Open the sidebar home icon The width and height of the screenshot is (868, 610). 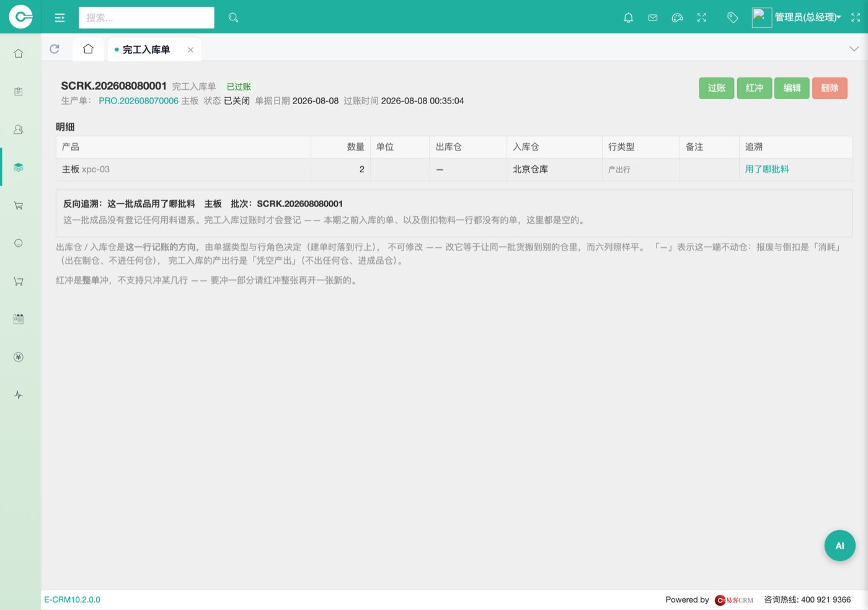(x=19, y=53)
